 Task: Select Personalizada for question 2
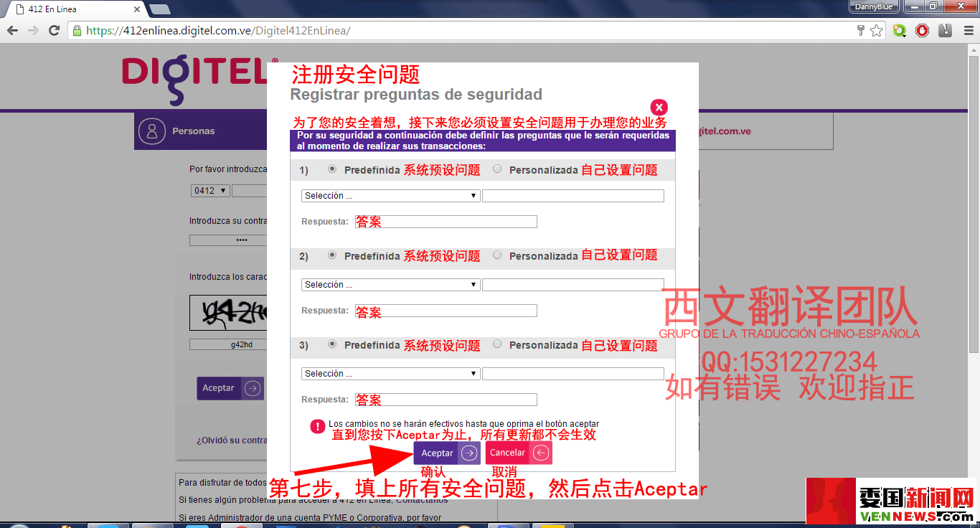pyautogui.click(x=497, y=255)
